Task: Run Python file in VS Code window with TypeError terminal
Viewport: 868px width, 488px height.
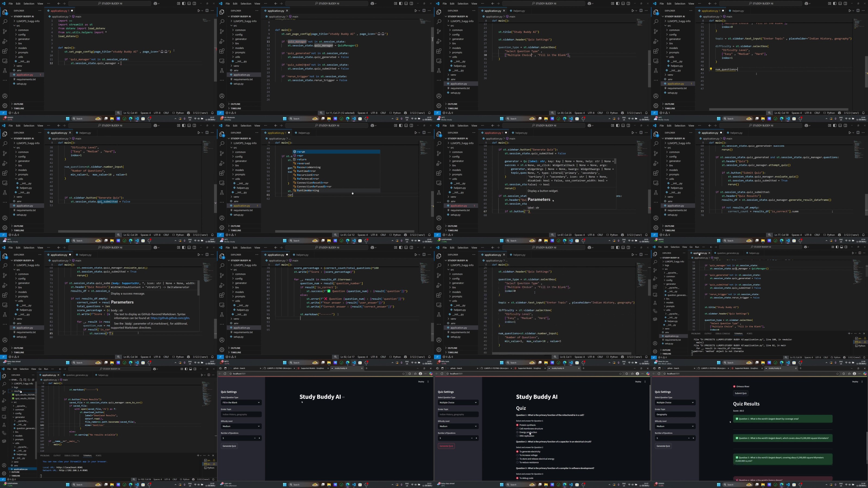Action: coord(853,253)
